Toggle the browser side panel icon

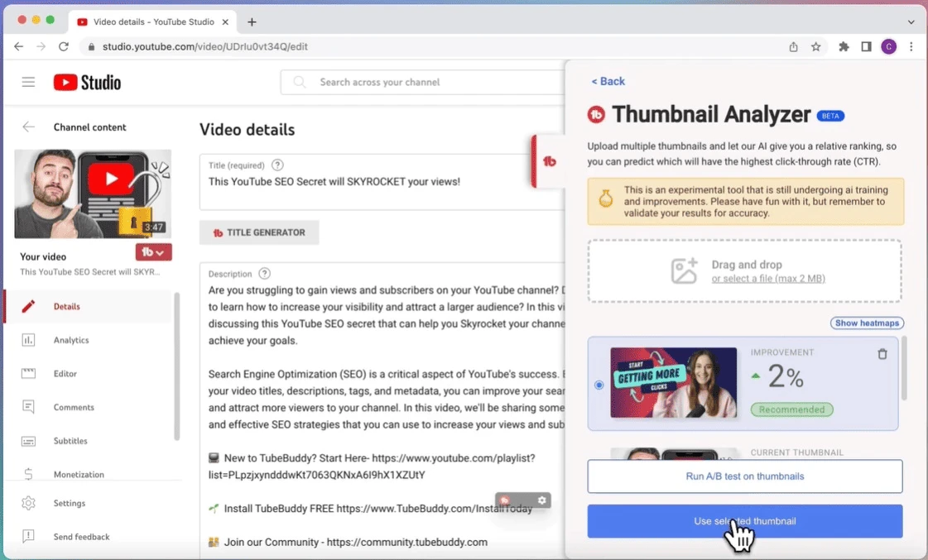(x=867, y=46)
